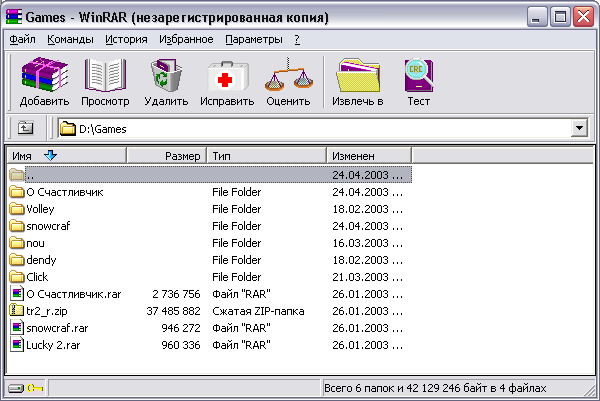Open the Файл menu
The height and width of the screenshot is (401, 600).
[x=23, y=39]
